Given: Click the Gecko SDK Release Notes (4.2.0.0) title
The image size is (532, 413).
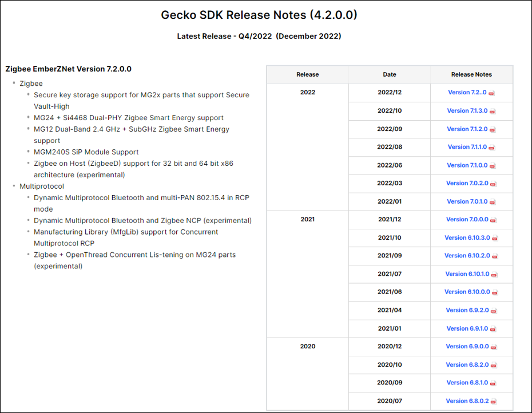Looking at the screenshot, I should [259, 15].
